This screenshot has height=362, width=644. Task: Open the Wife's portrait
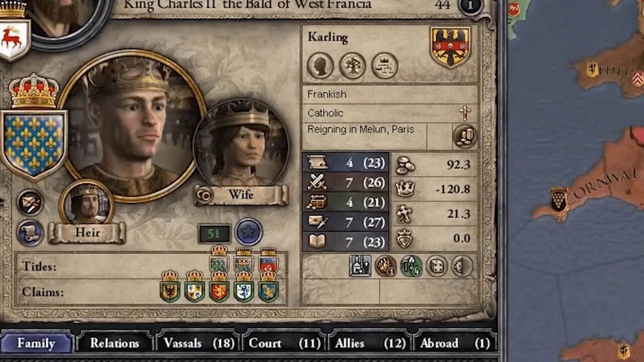tap(242, 144)
